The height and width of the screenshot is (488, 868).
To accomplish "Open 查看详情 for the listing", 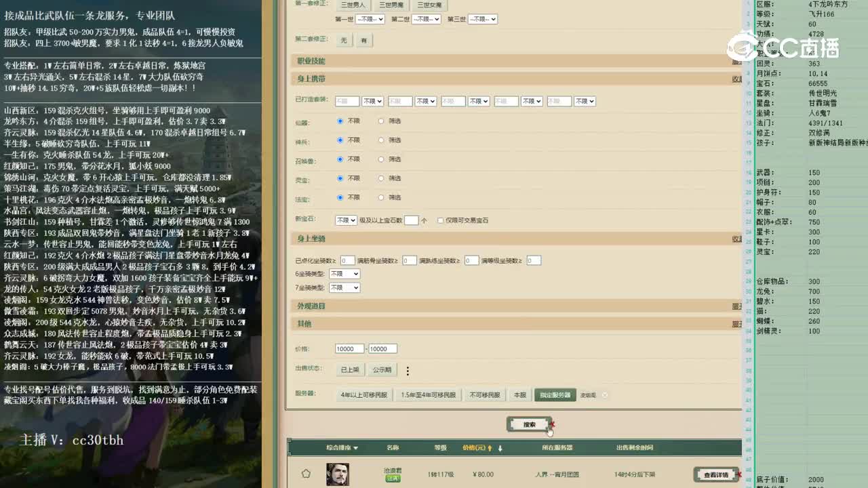I will point(715,474).
